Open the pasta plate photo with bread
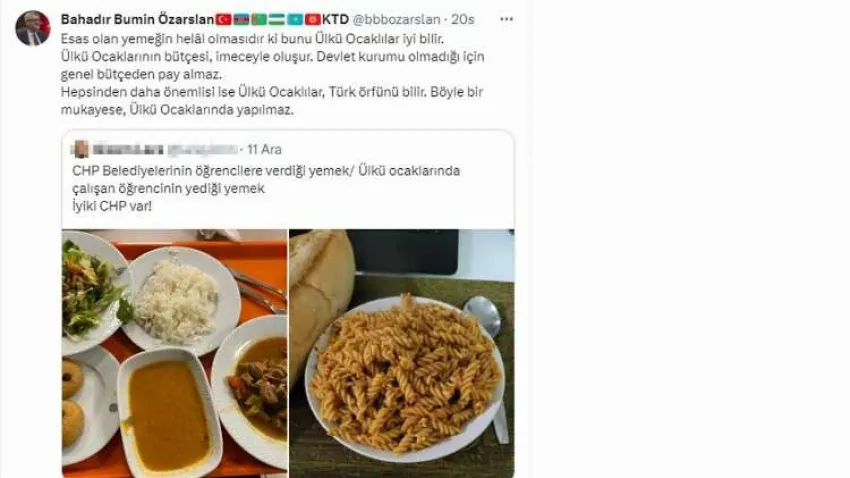The height and width of the screenshot is (478, 850). click(x=402, y=353)
